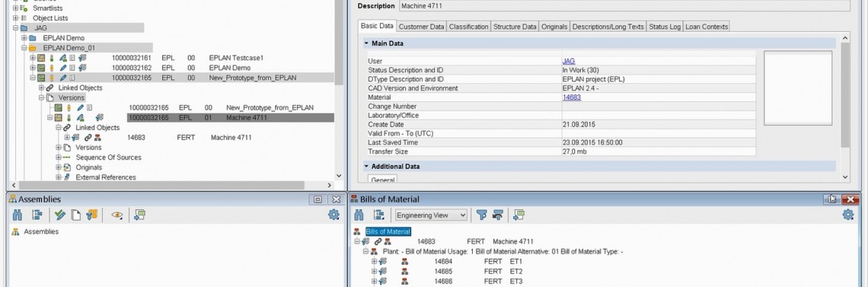Expand the Sequence Of Sources node
Viewport: 868px width, 287px height.
click(59, 158)
